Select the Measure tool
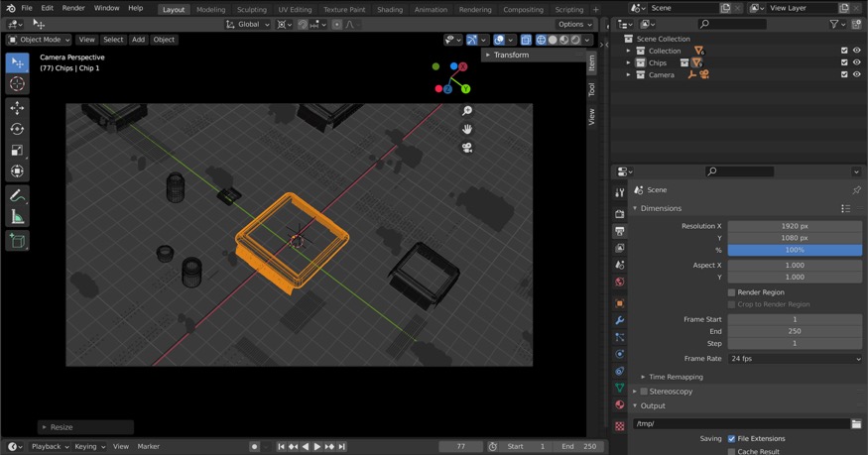 tap(17, 217)
